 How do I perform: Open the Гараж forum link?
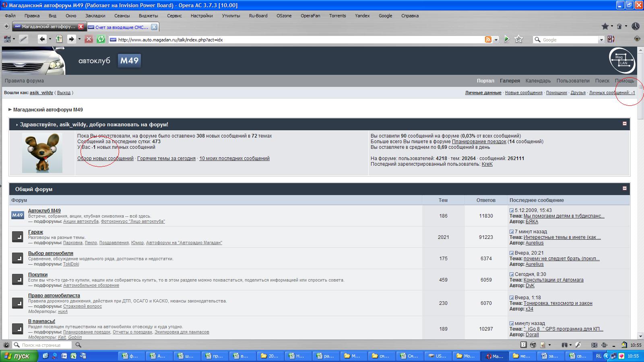(35, 232)
